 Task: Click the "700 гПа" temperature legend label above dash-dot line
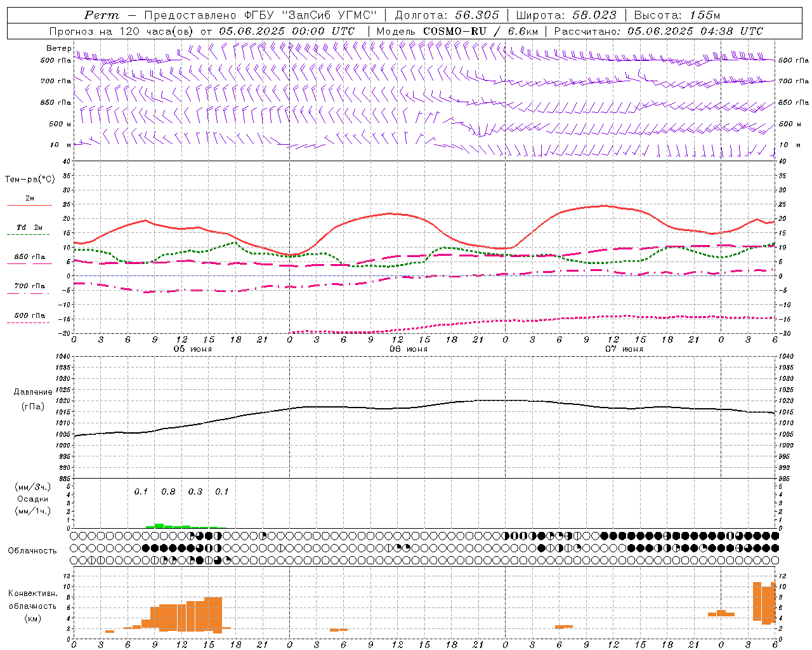tap(30, 286)
